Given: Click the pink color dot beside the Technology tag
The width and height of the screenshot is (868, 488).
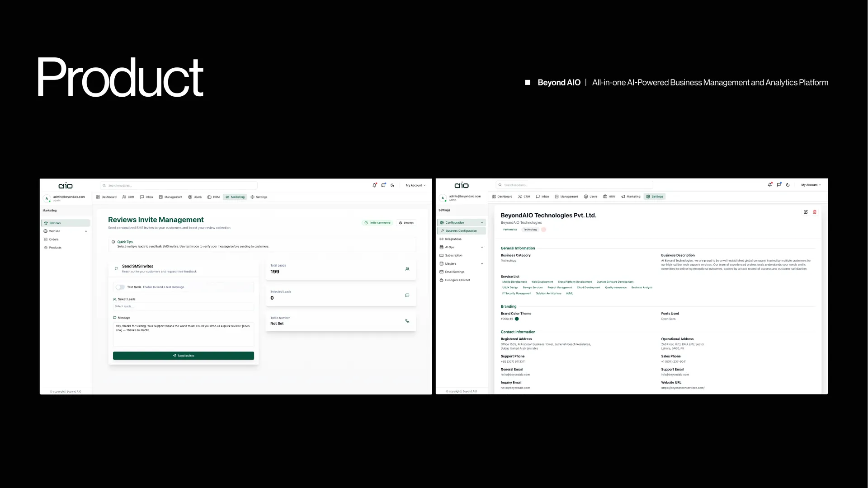Looking at the screenshot, I should click(543, 230).
